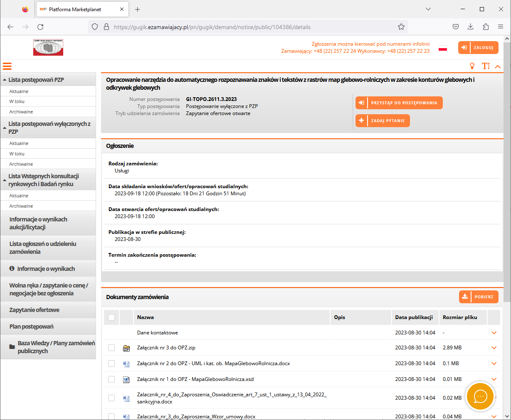This screenshot has width=511, height=420.
Task: Click the lightbulb contrast icon
Action: pyautogui.click(x=472, y=66)
